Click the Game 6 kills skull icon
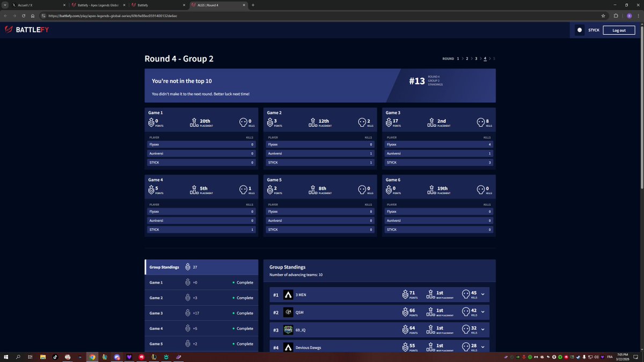The height and width of the screenshot is (362, 644). [x=481, y=190]
